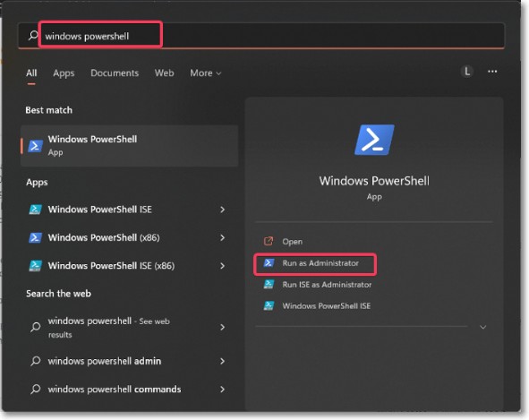Select 'Windows PowerShell ISE' app result text

click(x=100, y=210)
